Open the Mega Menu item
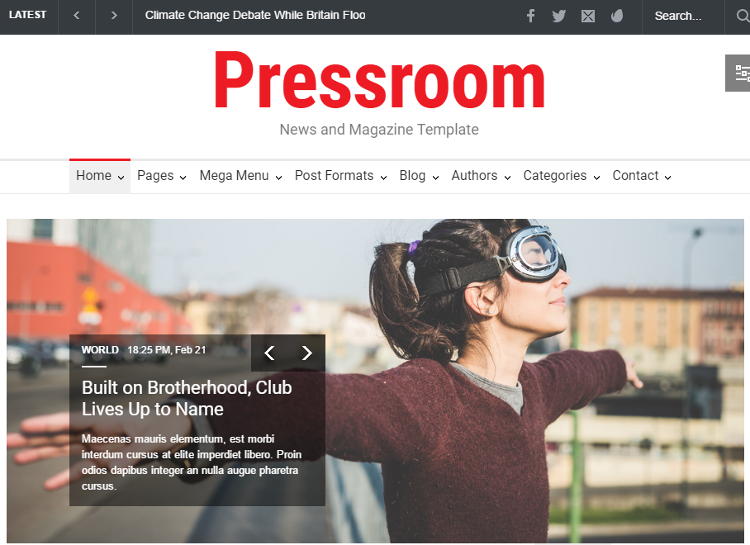Viewport: 750px width, 545px height. pos(240,176)
